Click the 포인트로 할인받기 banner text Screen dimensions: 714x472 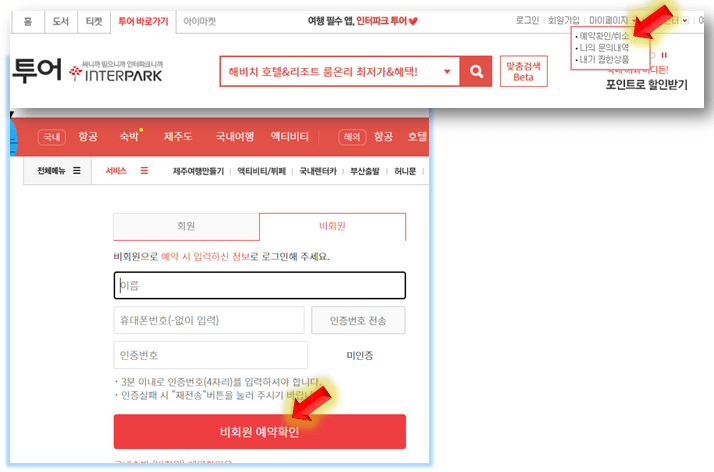point(646,85)
